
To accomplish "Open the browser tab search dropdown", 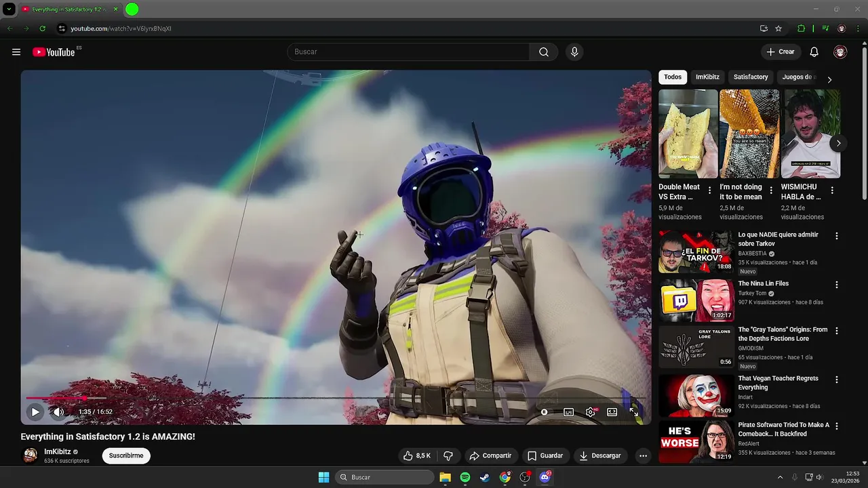I will click(9, 9).
